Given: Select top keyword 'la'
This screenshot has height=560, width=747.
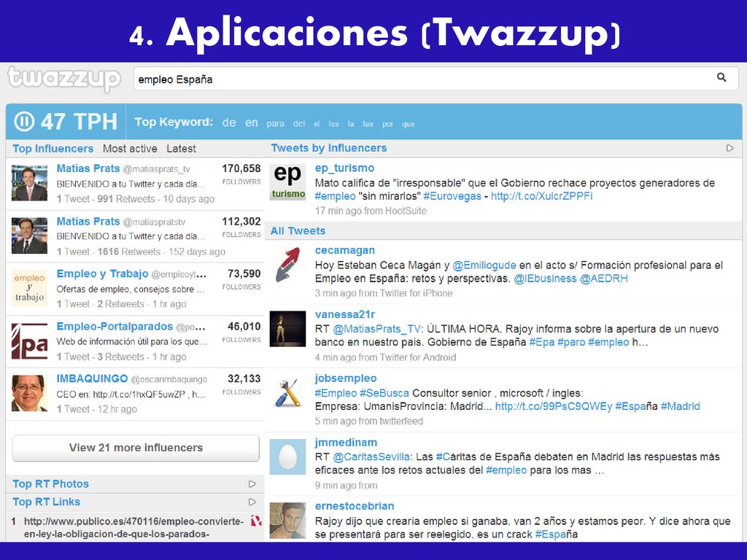Looking at the screenshot, I should click(351, 124).
